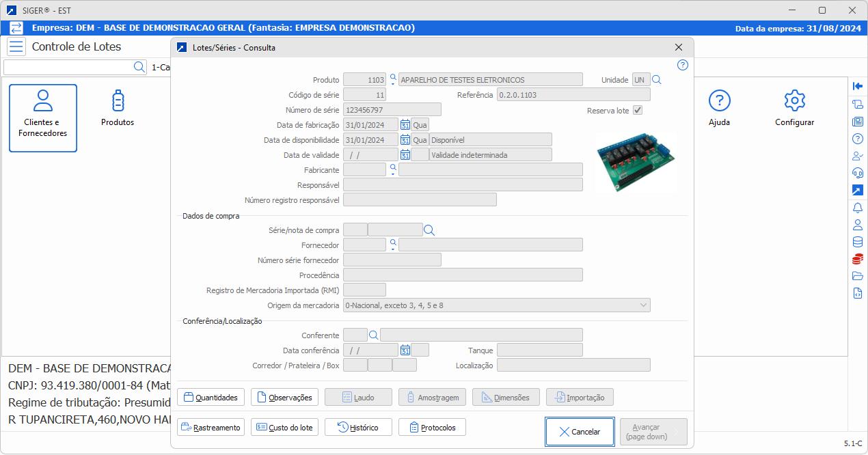Close the Lotes/Séries - Consulta dialog
This screenshot has height=455, width=868.
click(679, 47)
